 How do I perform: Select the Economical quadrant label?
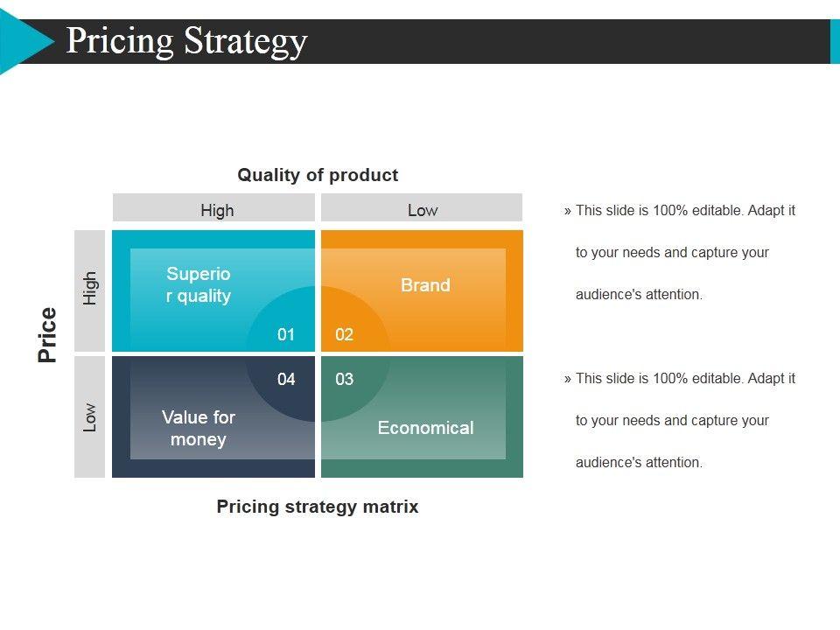[x=425, y=428]
